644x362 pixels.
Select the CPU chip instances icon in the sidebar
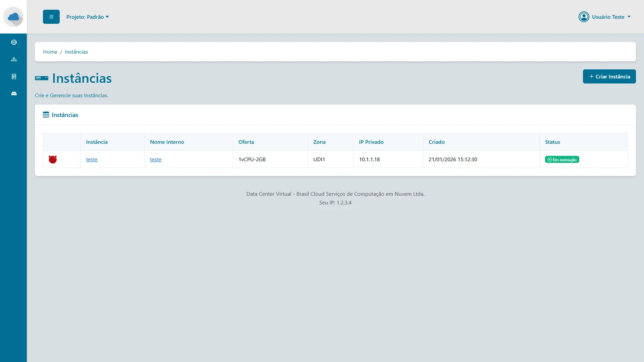tap(14, 42)
